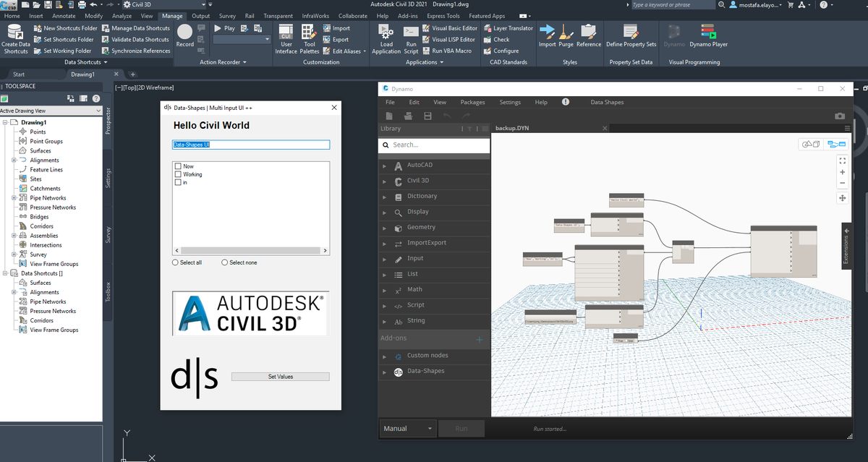This screenshot has width=868, height=462.
Task: Open Define Property Sets
Action: (631, 35)
